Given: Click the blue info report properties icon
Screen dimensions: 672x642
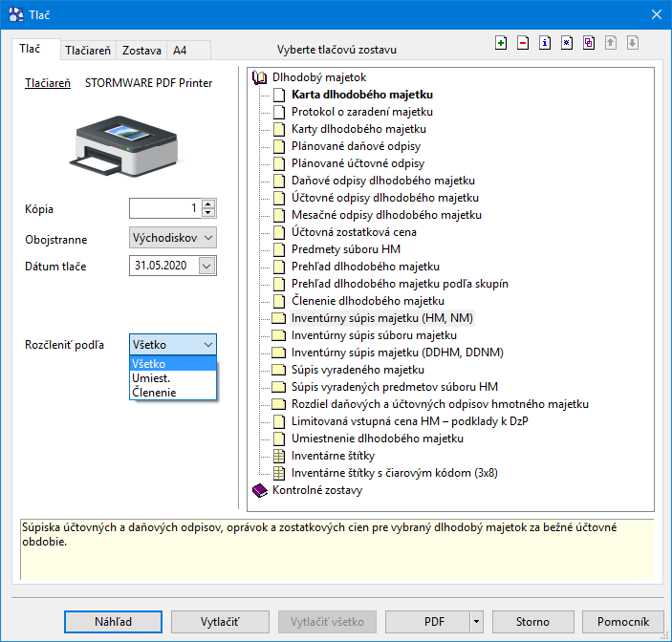Looking at the screenshot, I should click(545, 43).
